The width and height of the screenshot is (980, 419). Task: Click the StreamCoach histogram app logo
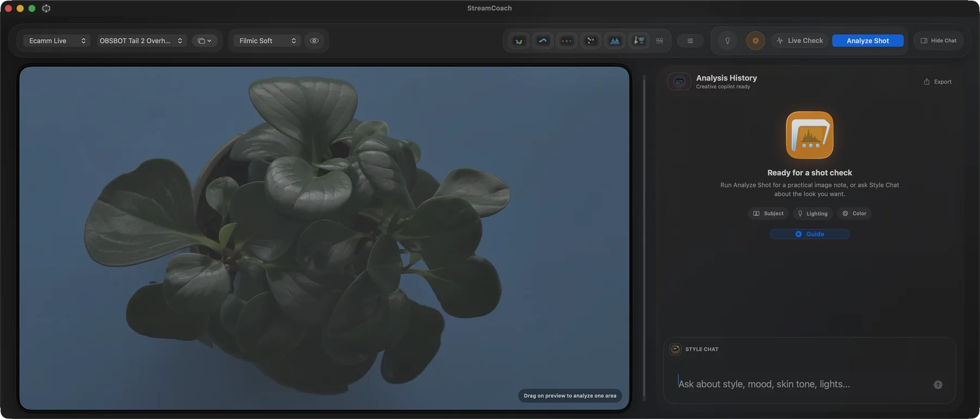click(810, 135)
